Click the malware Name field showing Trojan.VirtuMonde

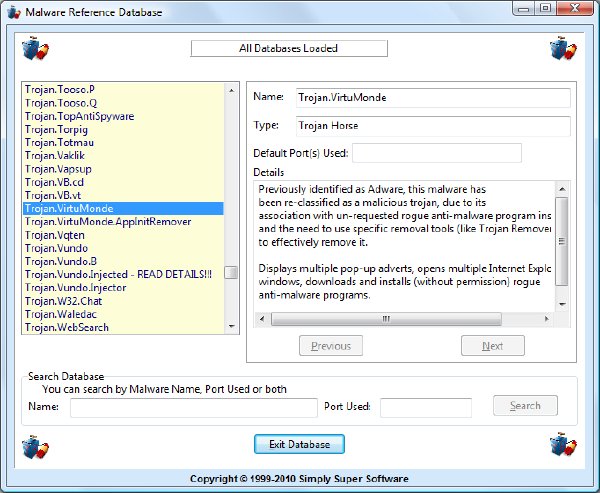click(x=433, y=98)
